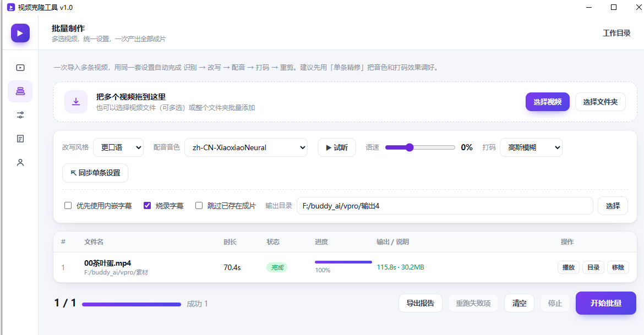Click the 输出目录 path input field
This screenshot has height=335, width=644.
point(445,206)
